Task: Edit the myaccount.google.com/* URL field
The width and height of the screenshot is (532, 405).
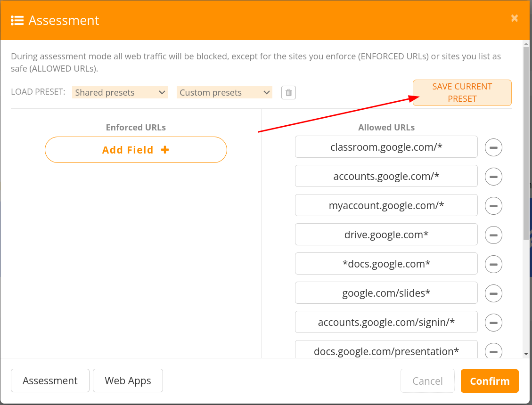Action: [x=386, y=205]
